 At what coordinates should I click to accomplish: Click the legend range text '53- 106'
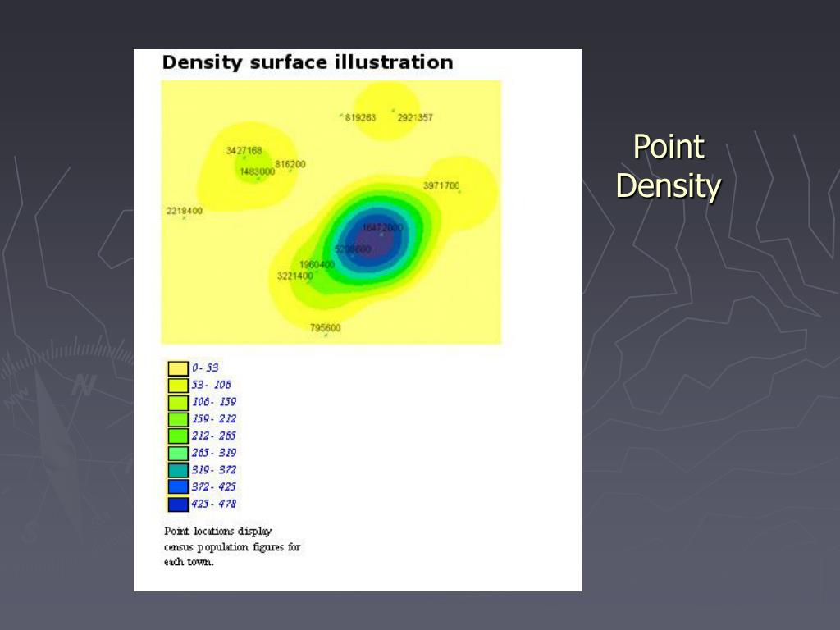(x=211, y=385)
